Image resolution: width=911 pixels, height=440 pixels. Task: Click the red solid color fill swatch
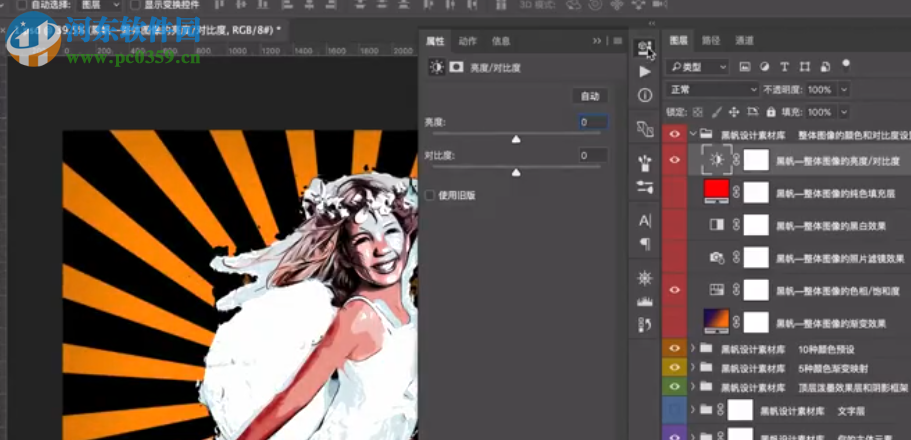pos(717,192)
